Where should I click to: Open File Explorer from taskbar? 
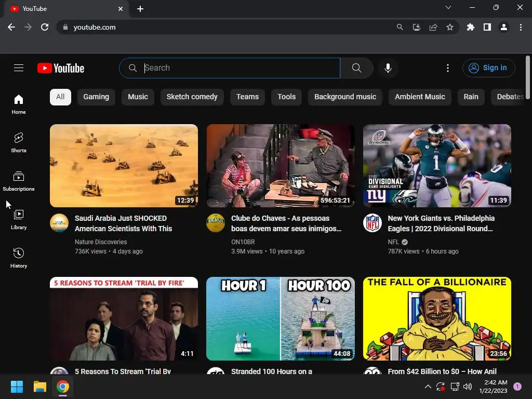39,387
